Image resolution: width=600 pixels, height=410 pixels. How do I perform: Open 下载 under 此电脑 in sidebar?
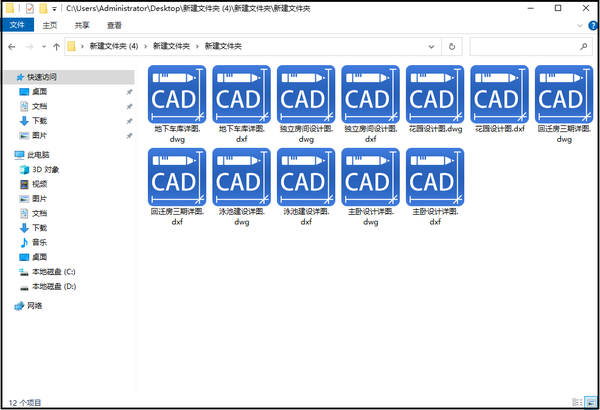point(39,228)
